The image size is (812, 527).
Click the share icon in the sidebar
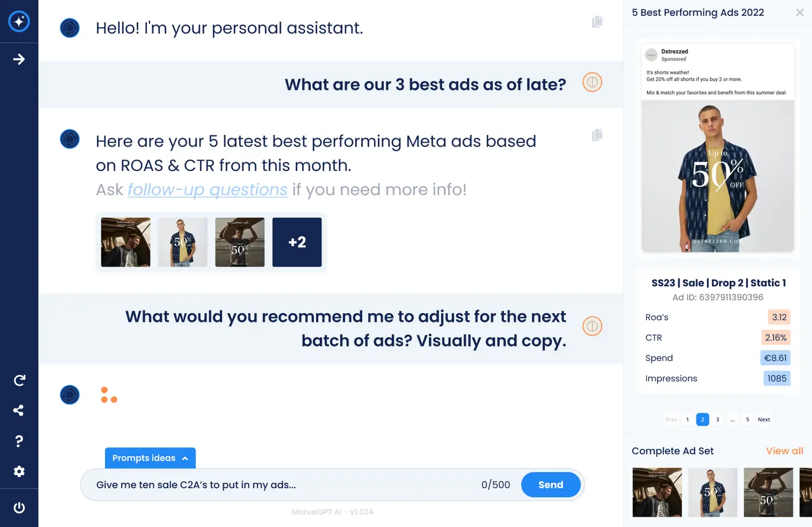[x=19, y=410]
